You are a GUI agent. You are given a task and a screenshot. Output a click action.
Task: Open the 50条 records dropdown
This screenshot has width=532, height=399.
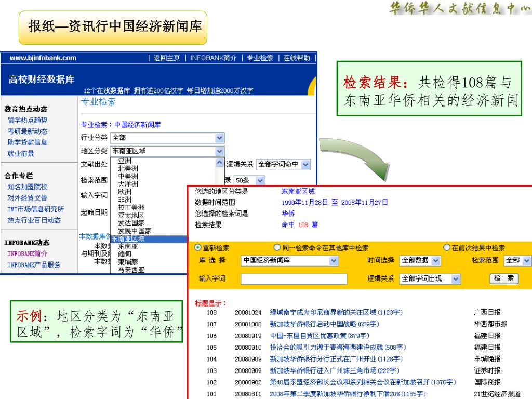[x=249, y=180]
